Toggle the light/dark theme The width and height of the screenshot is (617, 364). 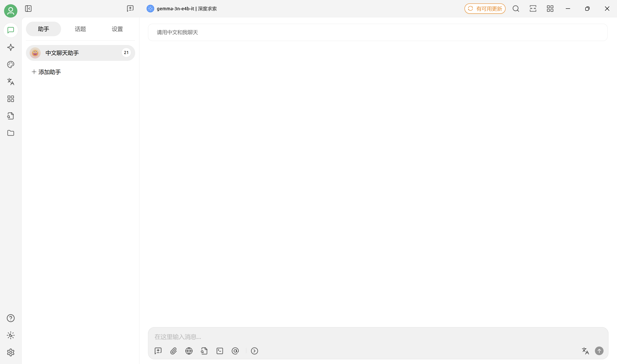(10, 335)
